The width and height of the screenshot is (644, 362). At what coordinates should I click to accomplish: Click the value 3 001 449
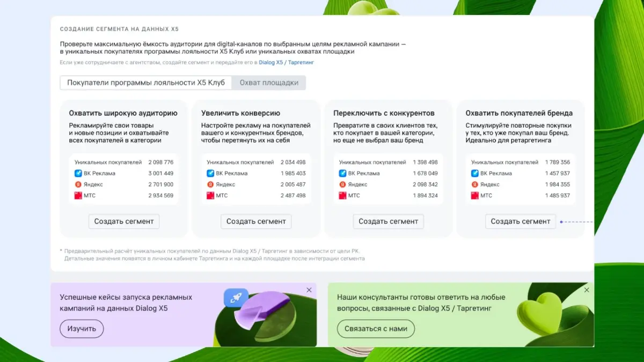pyautogui.click(x=161, y=173)
